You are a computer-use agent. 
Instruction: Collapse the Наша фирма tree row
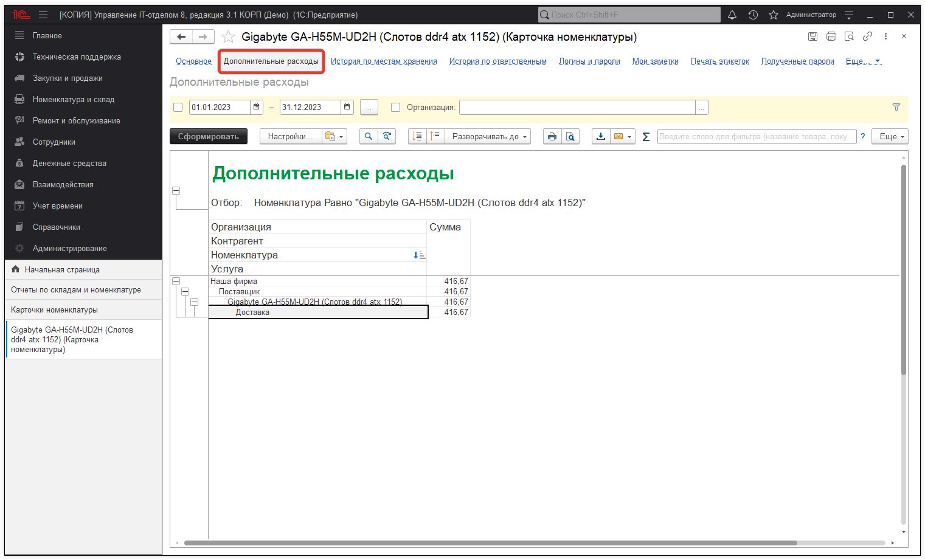[x=176, y=281]
